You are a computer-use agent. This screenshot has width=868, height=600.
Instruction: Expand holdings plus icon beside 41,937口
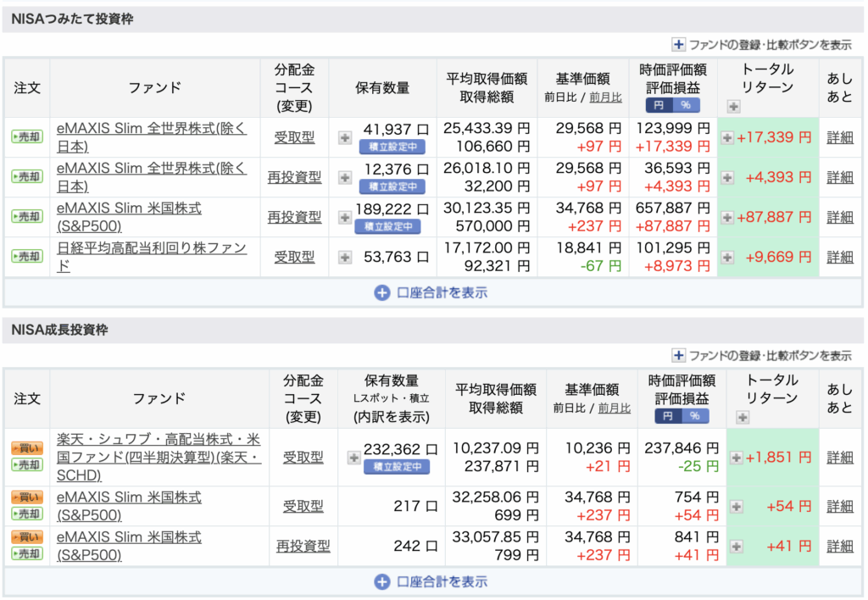tap(345, 137)
